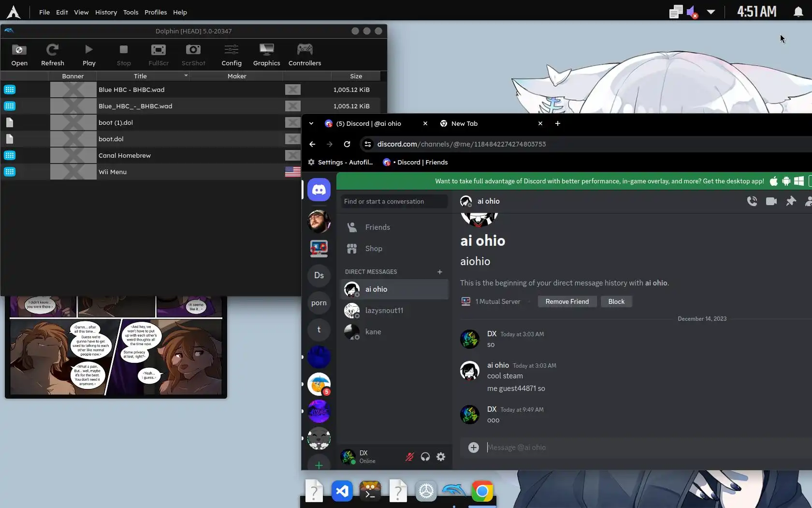The image size is (812, 508).
Task: Click the Maker column header
Action: pos(237,76)
